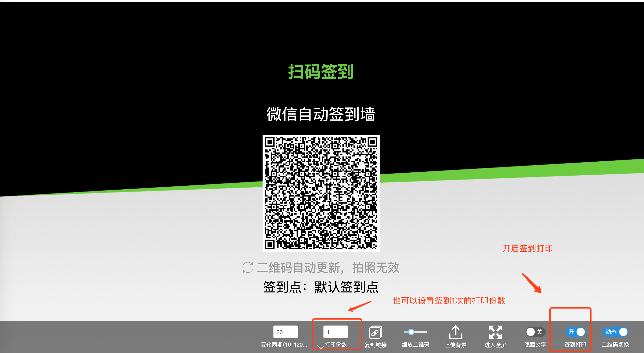Viewport: 644px width, 353px height.
Task: Click the refresh icon beside 二维码自动更新
Action: click(248, 267)
